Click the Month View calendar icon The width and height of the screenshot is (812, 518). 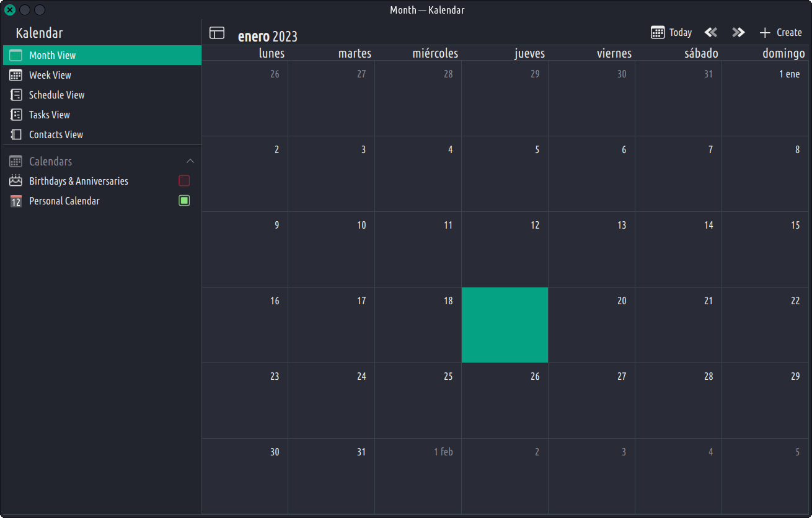16,55
